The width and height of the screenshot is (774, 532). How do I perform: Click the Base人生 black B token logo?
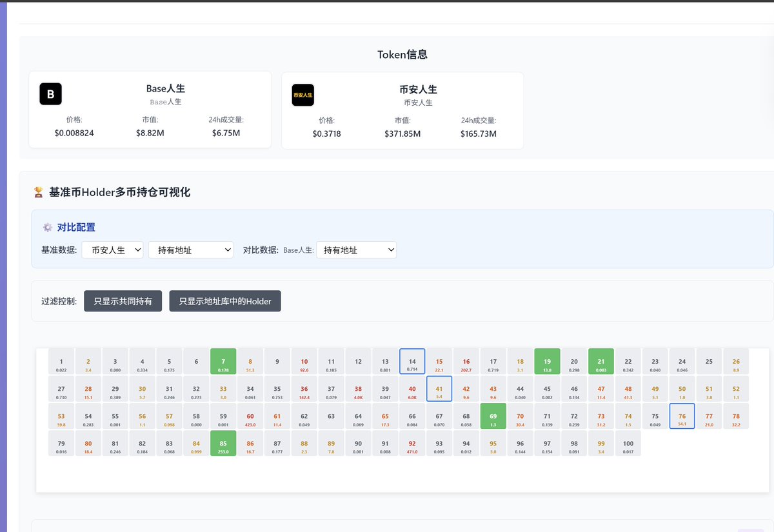[50, 94]
